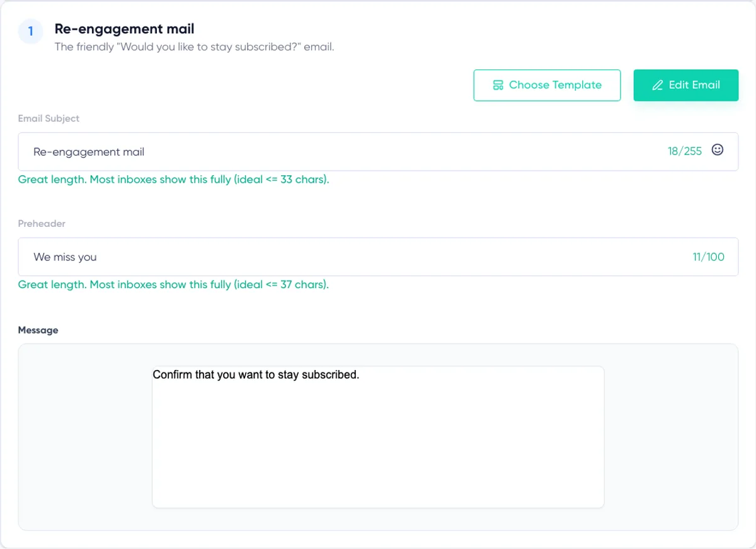Image resolution: width=756 pixels, height=549 pixels.
Task: Click the Email Subject label
Action: 49,118
